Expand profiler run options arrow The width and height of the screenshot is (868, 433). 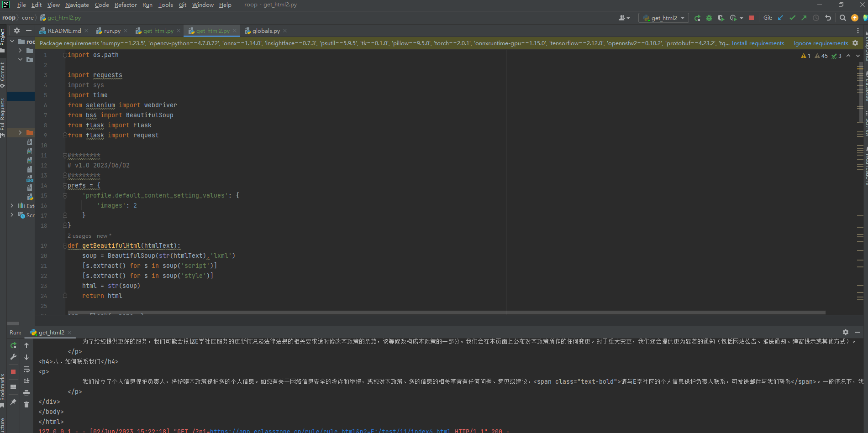coord(742,18)
